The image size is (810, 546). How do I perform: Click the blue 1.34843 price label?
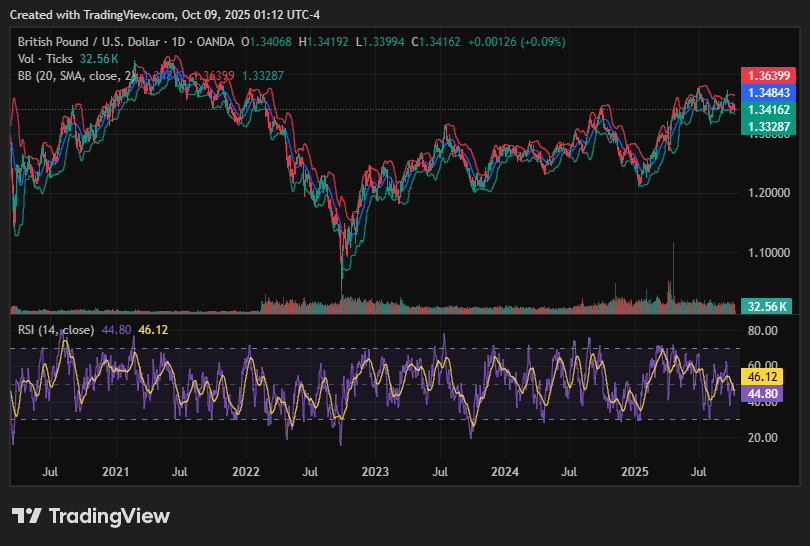pyautogui.click(x=765, y=93)
